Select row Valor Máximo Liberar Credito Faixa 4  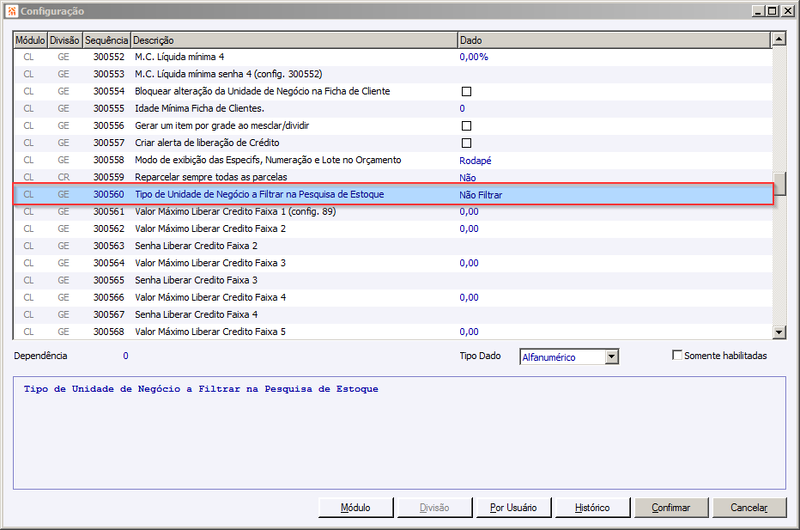393,297
